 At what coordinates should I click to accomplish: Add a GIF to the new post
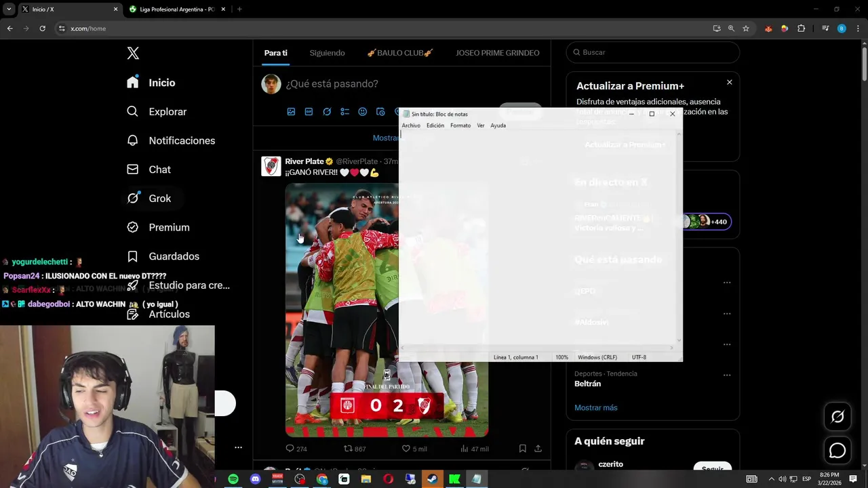point(309,112)
